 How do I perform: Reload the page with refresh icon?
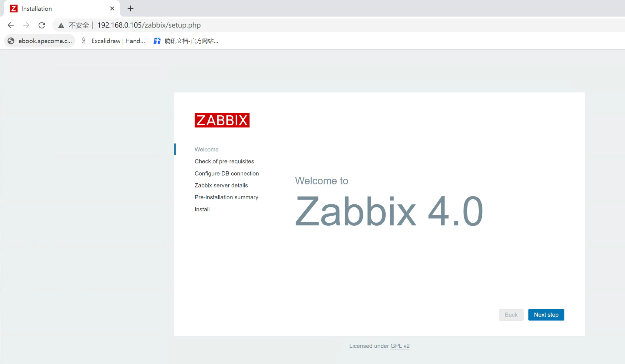(x=42, y=25)
